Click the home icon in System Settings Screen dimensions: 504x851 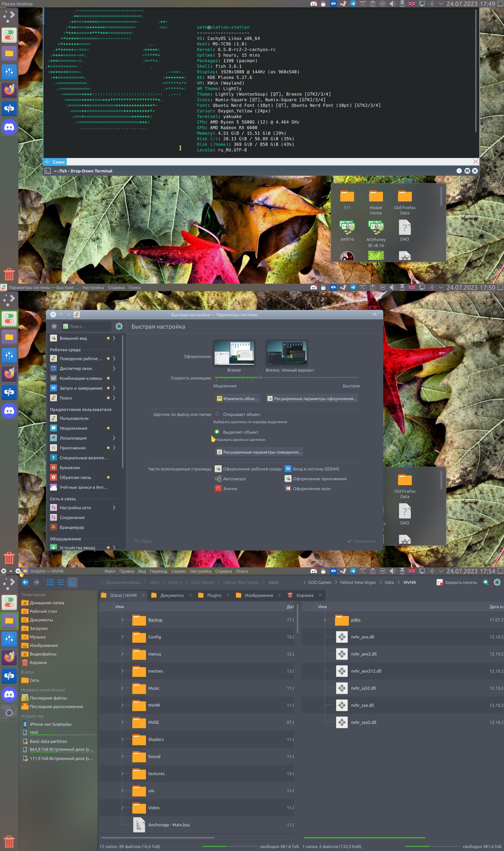coord(54,326)
